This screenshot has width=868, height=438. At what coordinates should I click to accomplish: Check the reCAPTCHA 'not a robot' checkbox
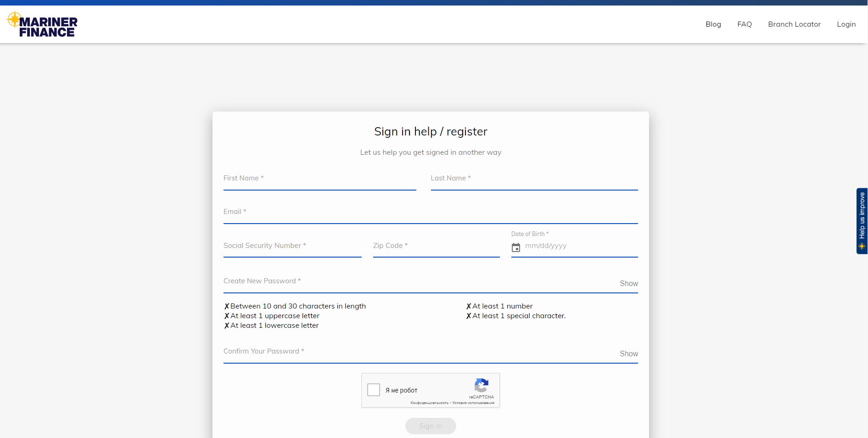(x=374, y=390)
